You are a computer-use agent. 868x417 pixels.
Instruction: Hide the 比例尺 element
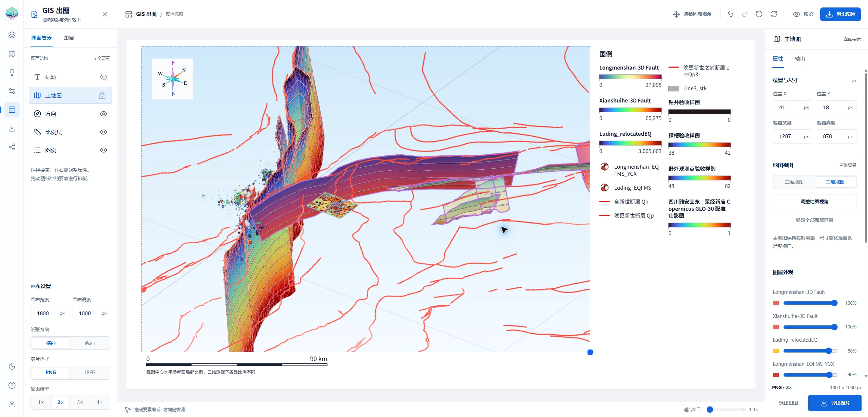[x=103, y=132]
